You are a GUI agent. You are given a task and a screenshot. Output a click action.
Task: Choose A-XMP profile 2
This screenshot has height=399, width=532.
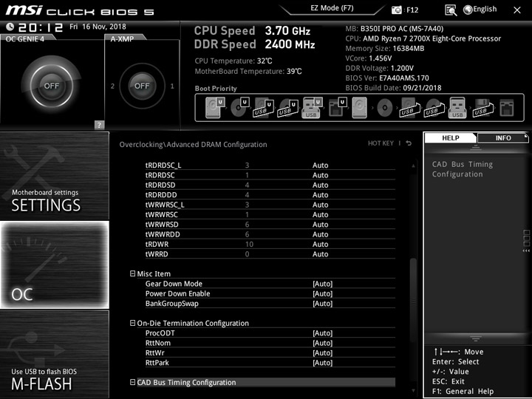coord(112,86)
